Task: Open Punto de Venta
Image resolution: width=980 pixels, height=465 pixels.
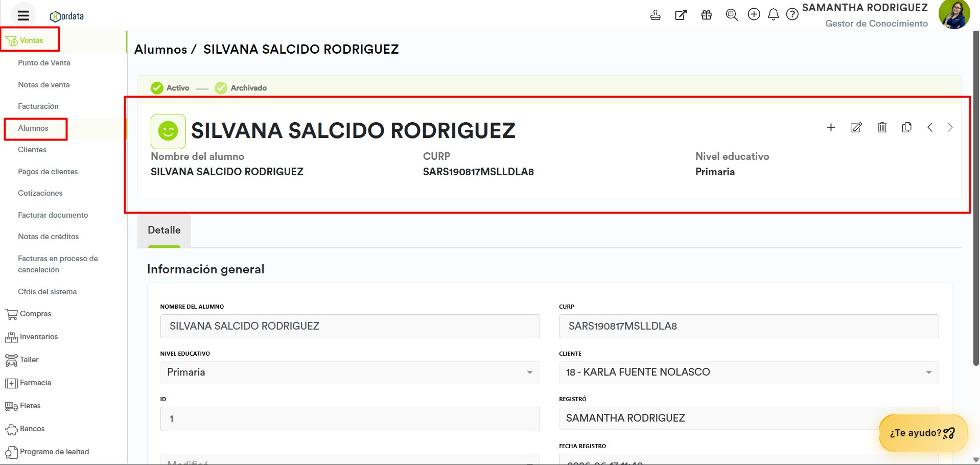Action: coord(44,63)
